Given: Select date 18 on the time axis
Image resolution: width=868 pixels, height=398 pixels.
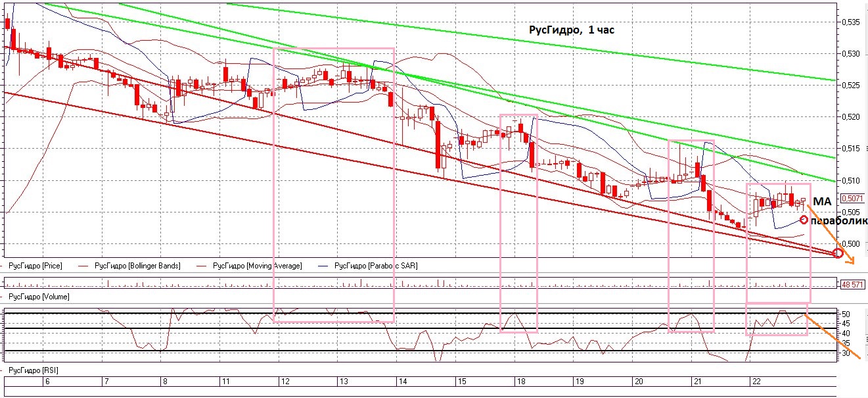Looking at the screenshot, I should [x=521, y=382].
